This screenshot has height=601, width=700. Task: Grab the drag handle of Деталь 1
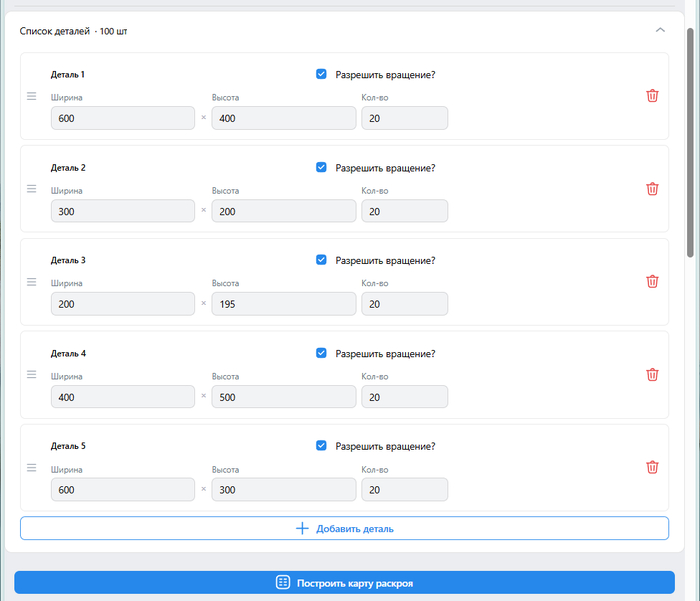point(31,96)
